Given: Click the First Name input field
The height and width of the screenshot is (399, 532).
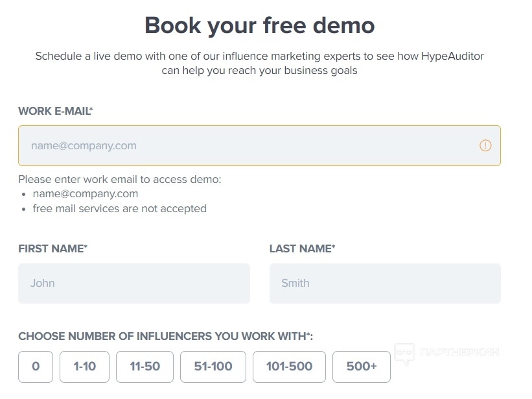Looking at the screenshot, I should 133,283.
